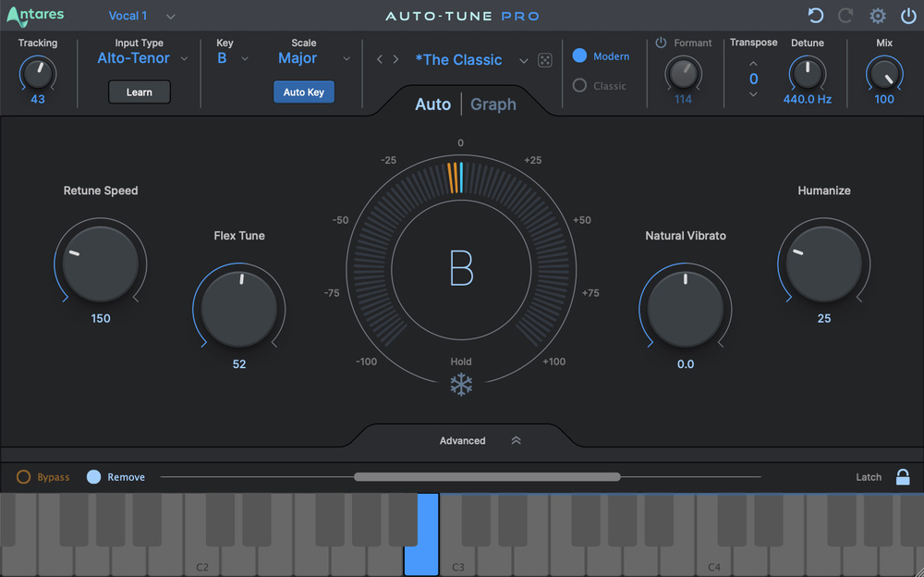Open the Scale Major dropdown
This screenshot has height=577, width=924.
(314, 58)
